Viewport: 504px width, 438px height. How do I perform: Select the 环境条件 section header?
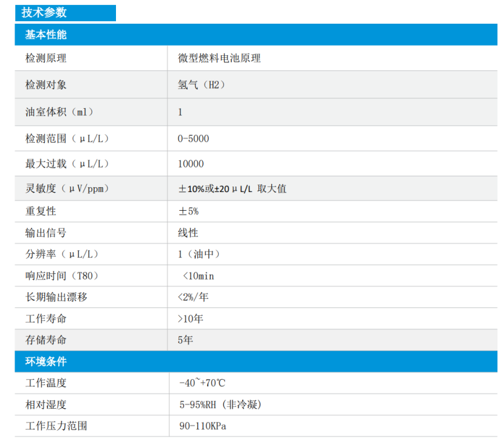256,361
